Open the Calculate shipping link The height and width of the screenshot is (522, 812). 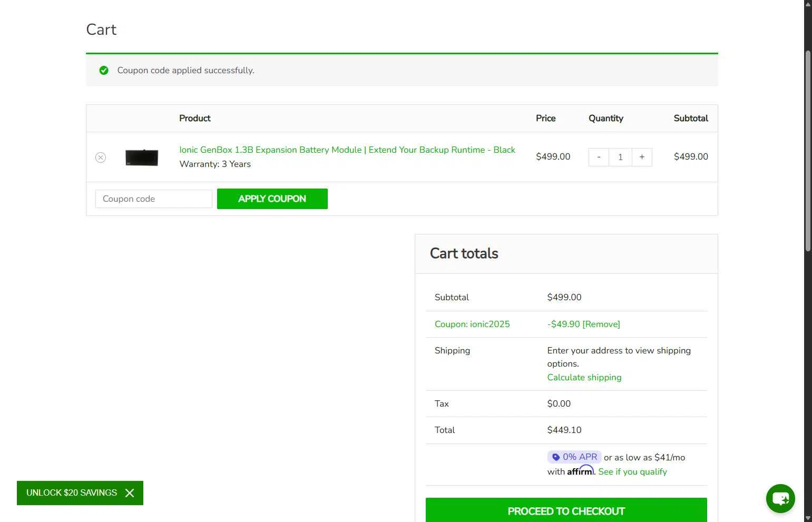(x=584, y=377)
